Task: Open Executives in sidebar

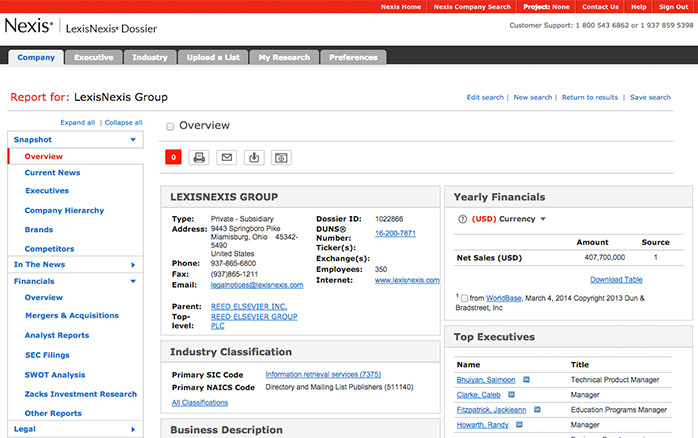Action: 47,191
